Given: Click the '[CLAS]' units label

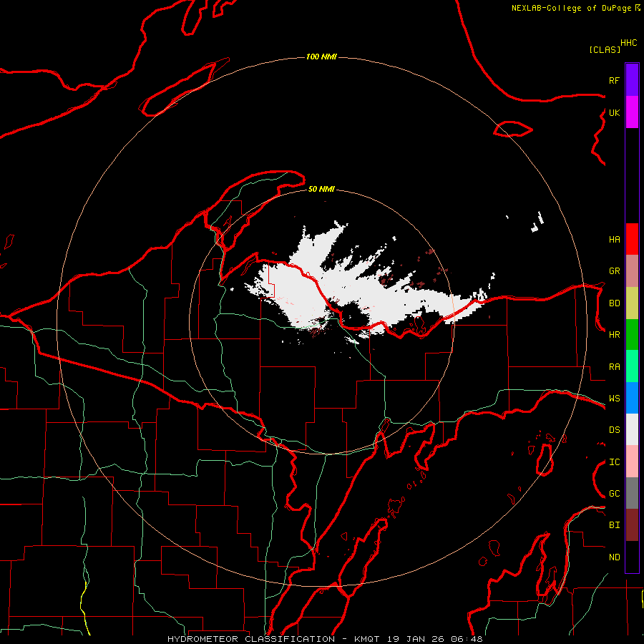Looking at the screenshot, I should pyautogui.click(x=605, y=49).
